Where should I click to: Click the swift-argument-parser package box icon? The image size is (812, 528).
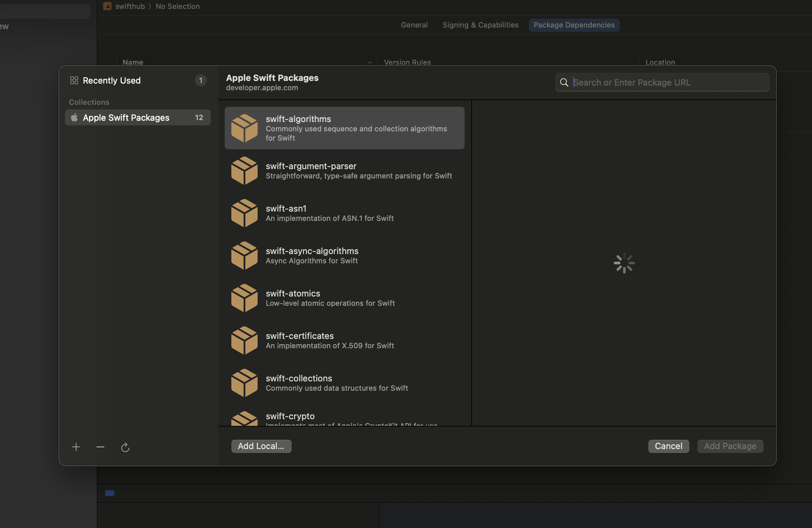pyautogui.click(x=244, y=171)
